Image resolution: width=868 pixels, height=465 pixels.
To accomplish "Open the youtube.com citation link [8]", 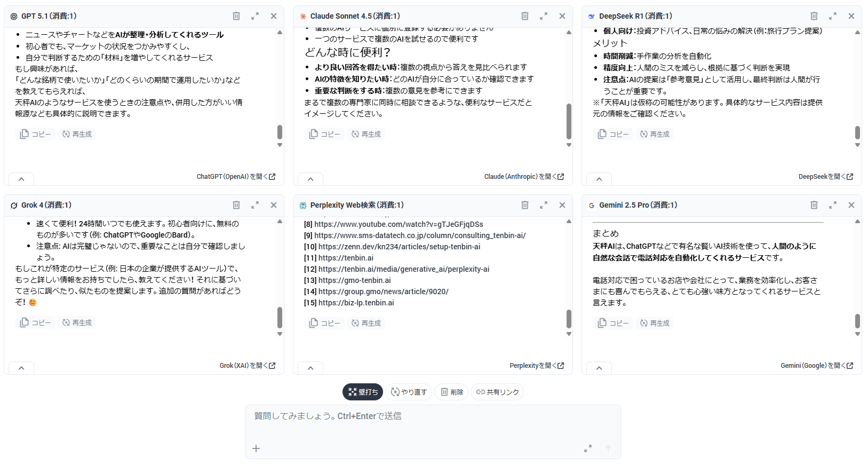I will click(399, 224).
